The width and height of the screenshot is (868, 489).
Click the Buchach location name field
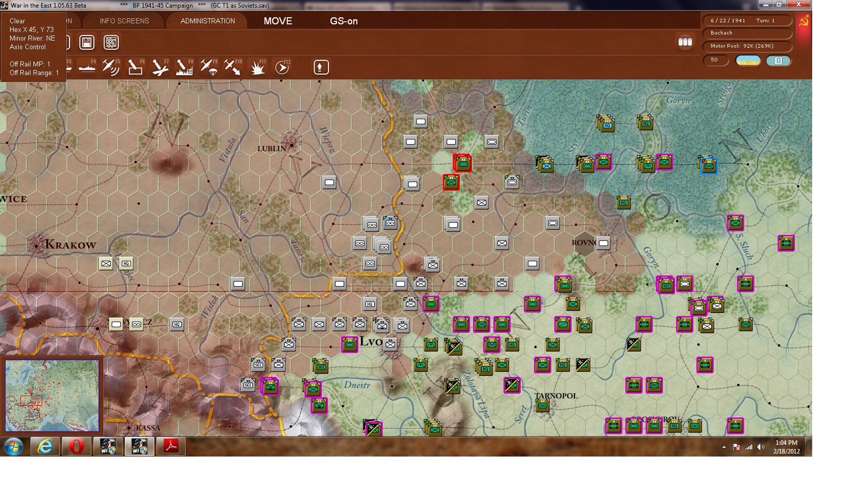pos(747,33)
